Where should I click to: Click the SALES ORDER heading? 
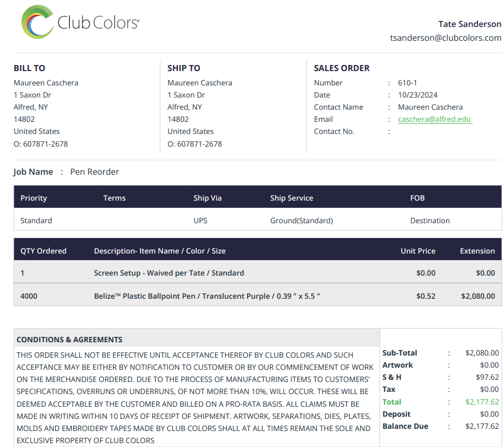pyautogui.click(x=342, y=68)
